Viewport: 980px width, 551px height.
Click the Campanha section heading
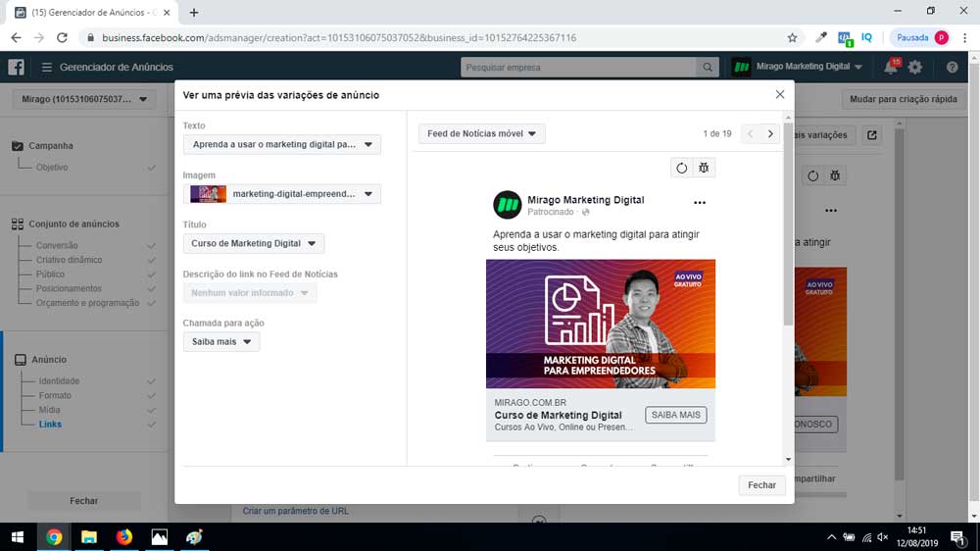pos(51,146)
